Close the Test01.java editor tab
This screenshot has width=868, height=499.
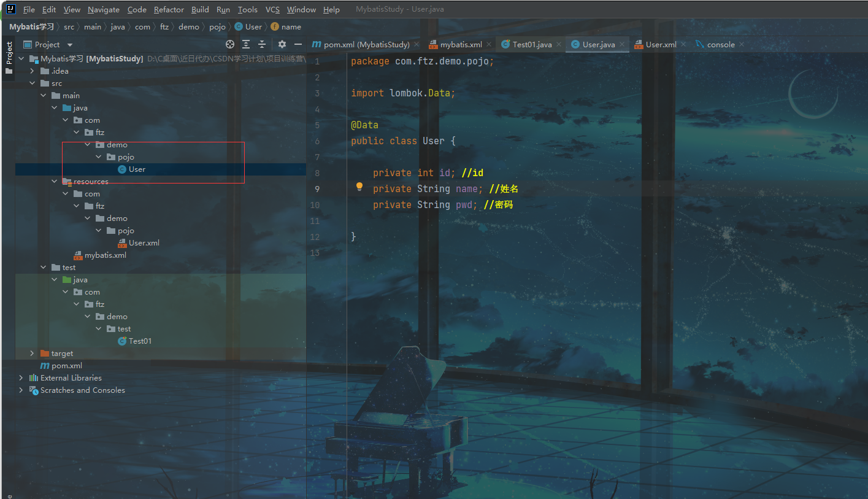[558, 44]
